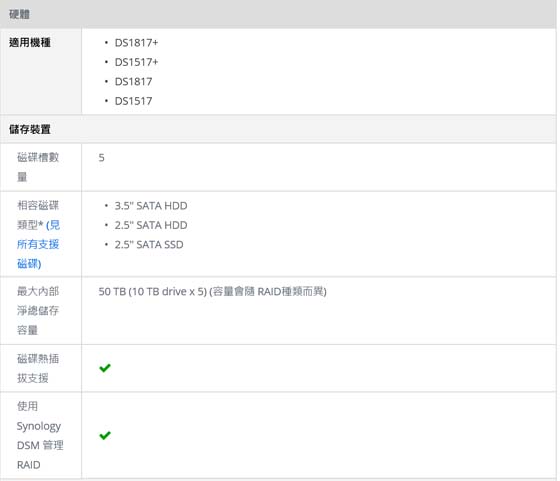Click the 最大內部淨總儲存容量 label

tap(38, 311)
